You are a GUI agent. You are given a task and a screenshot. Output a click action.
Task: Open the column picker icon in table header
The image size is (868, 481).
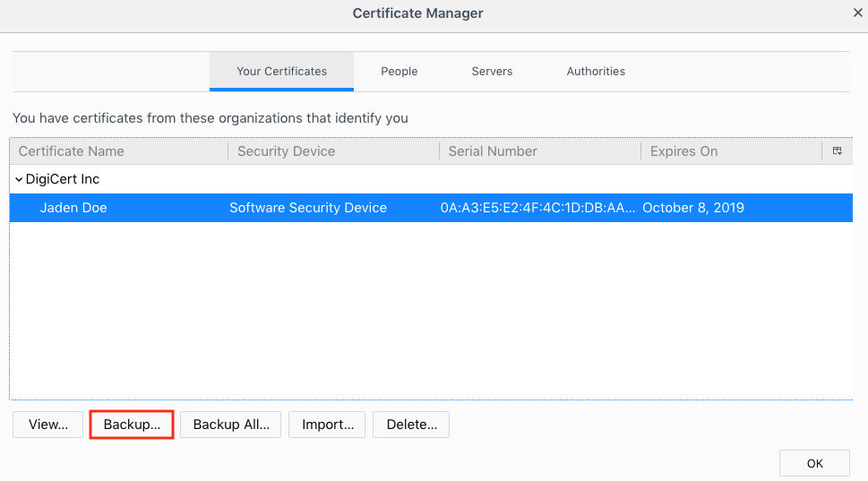[837, 151]
